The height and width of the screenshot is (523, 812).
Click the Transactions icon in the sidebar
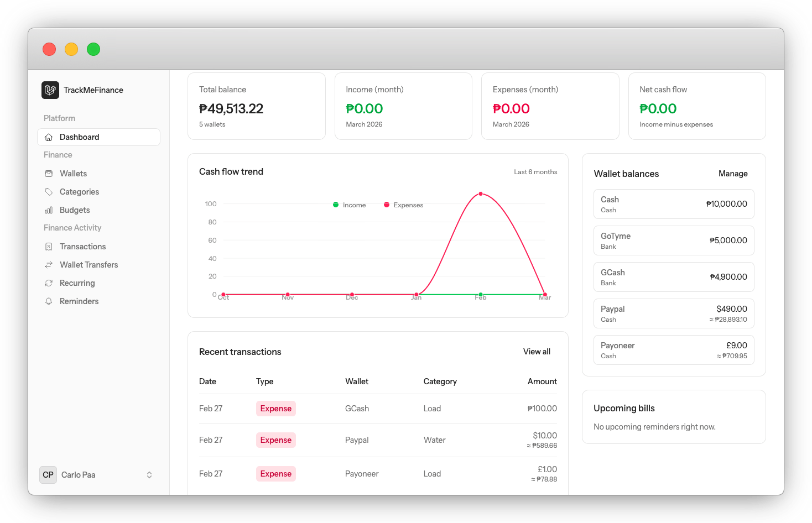click(x=49, y=246)
